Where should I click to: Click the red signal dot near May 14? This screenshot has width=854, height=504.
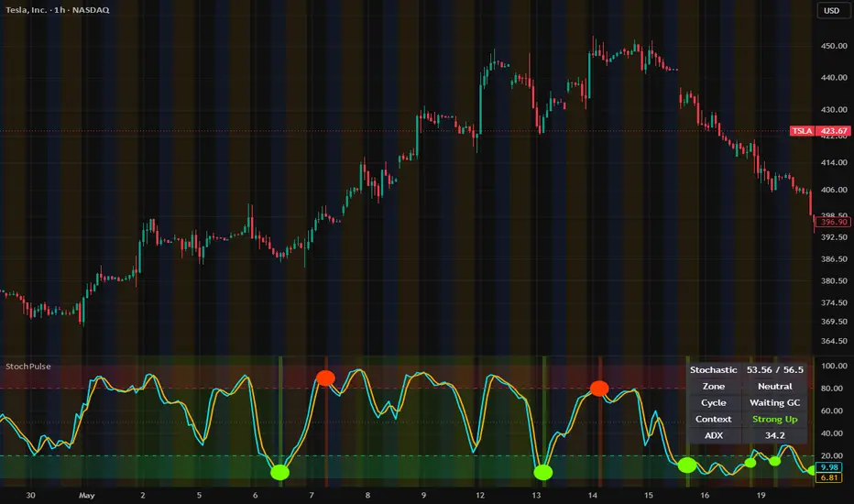(x=599, y=388)
